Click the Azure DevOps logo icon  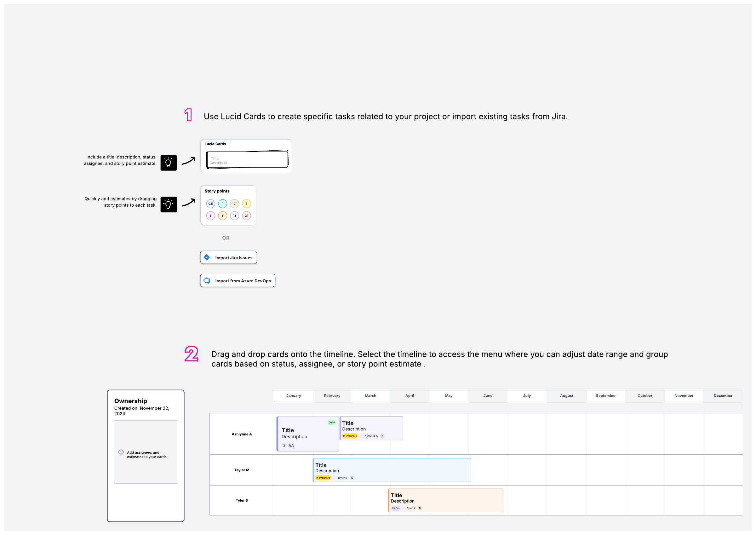(207, 281)
